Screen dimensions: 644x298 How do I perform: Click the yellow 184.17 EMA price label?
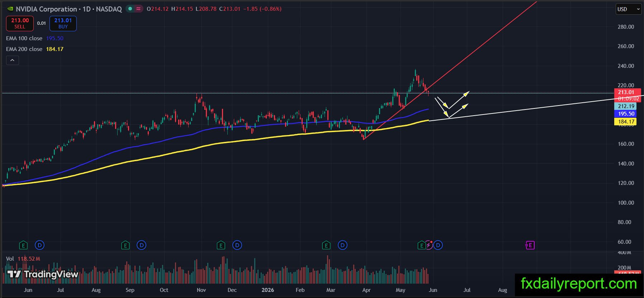626,122
